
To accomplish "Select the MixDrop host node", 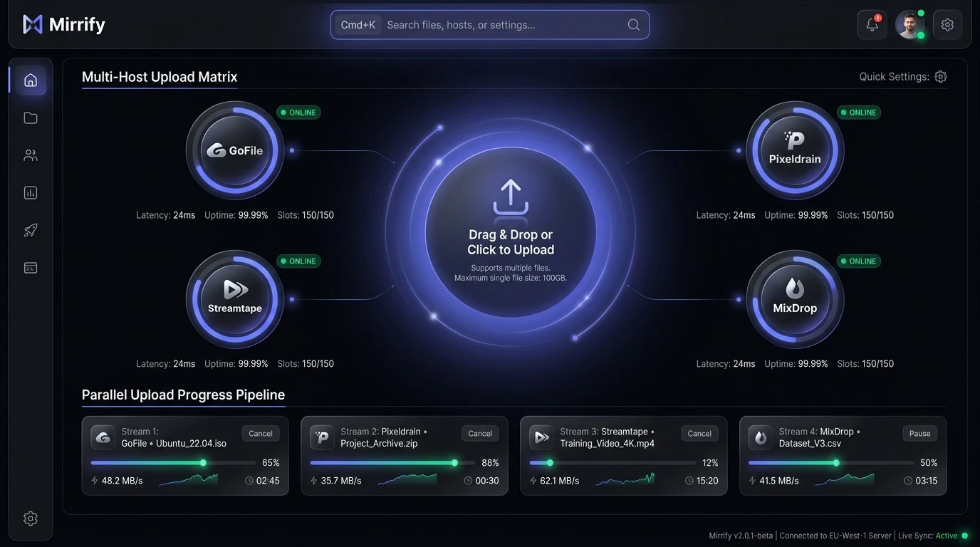I will tap(795, 299).
